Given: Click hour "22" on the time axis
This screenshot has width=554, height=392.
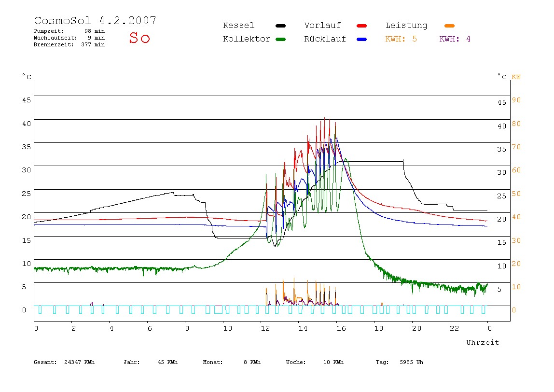Looking at the screenshot, I should click(x=455, y=328).
